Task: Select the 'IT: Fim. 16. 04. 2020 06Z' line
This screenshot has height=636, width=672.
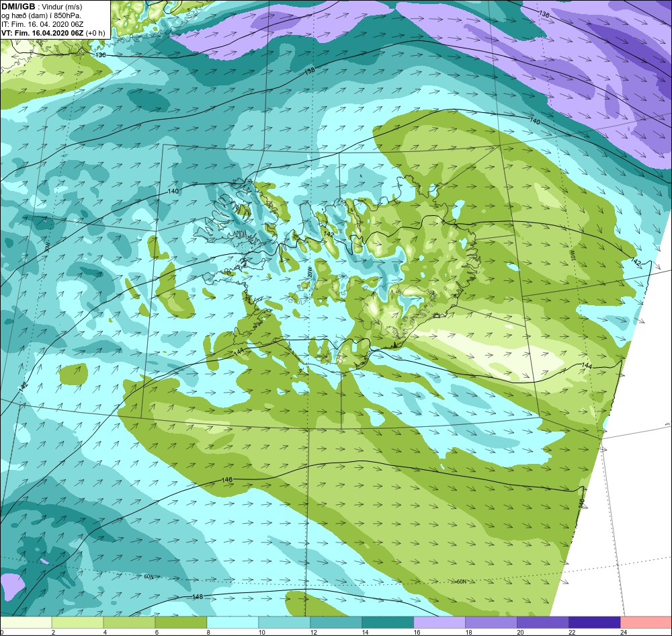Action: tap(42, 24)
